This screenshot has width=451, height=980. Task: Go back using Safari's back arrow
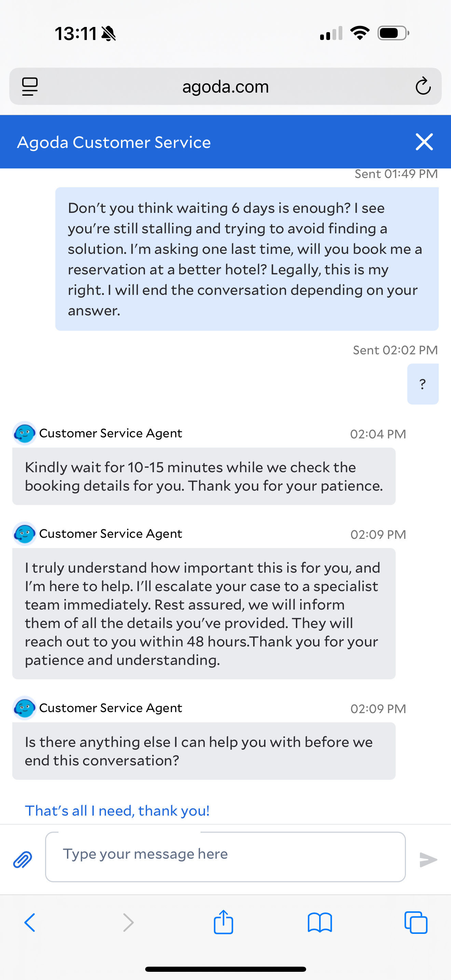(x=30, y=923)
